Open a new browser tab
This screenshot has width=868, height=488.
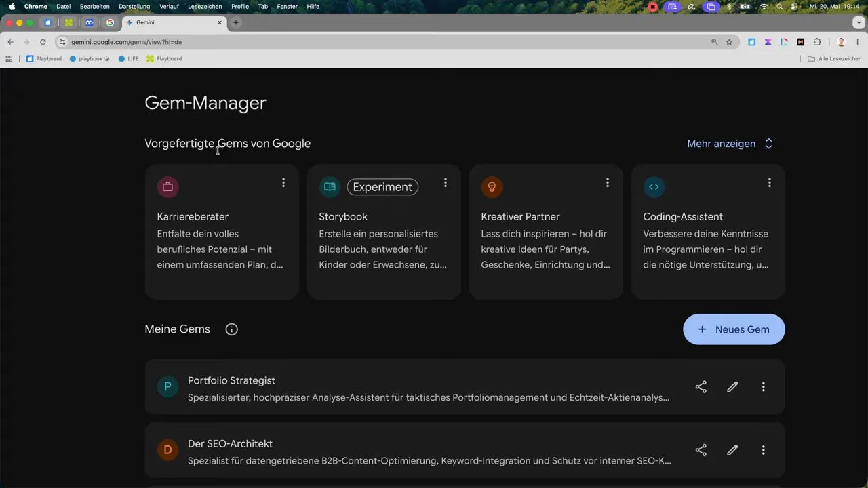coord(236,22)
